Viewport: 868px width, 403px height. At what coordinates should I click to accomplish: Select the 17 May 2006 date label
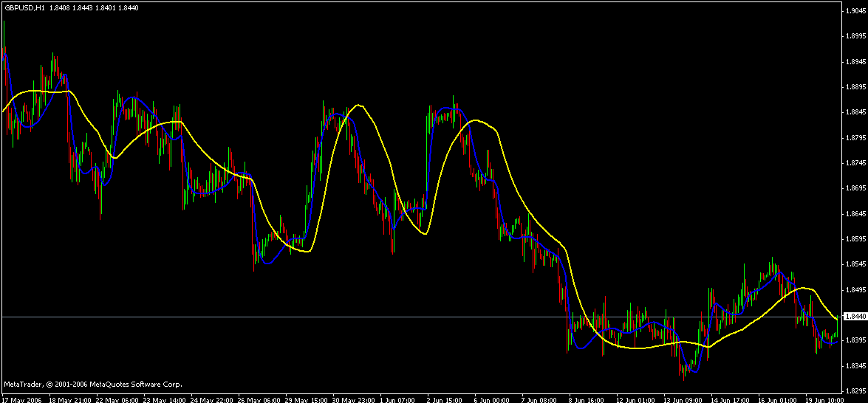coord(22,399)
